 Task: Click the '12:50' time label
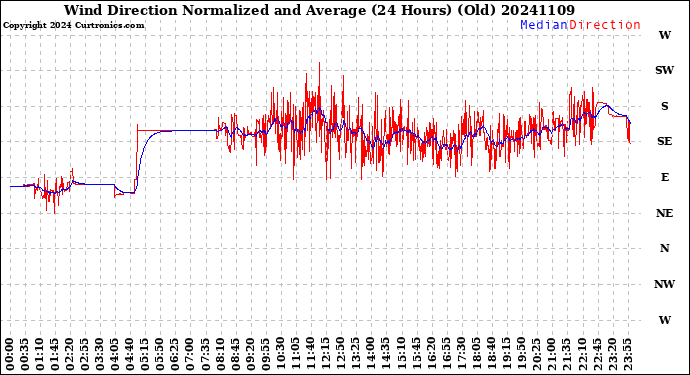click(341, 354)
